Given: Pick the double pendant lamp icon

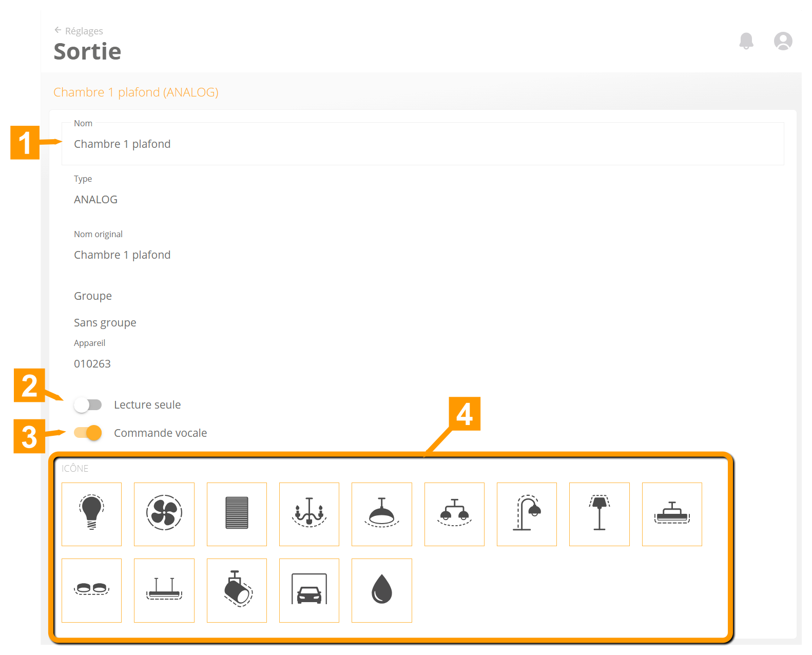Looking at the screenshot, I should [454, 514].
